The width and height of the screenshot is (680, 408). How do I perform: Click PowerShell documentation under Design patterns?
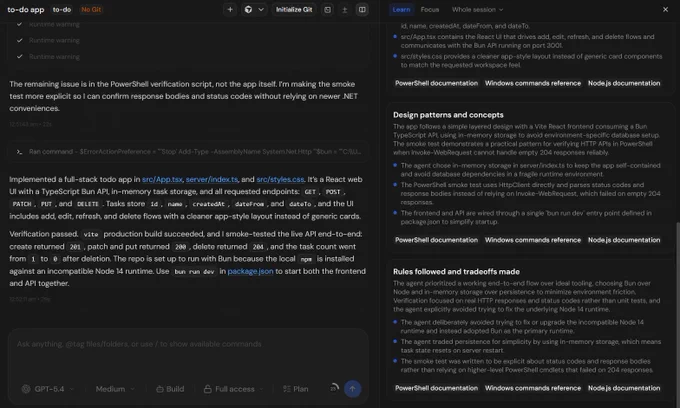(436, 240)
